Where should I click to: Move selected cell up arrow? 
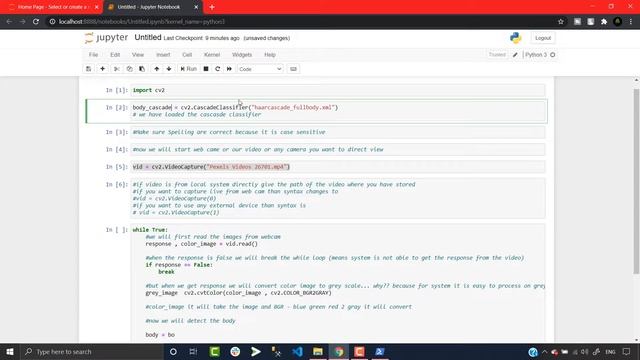(x=157, y=69)
